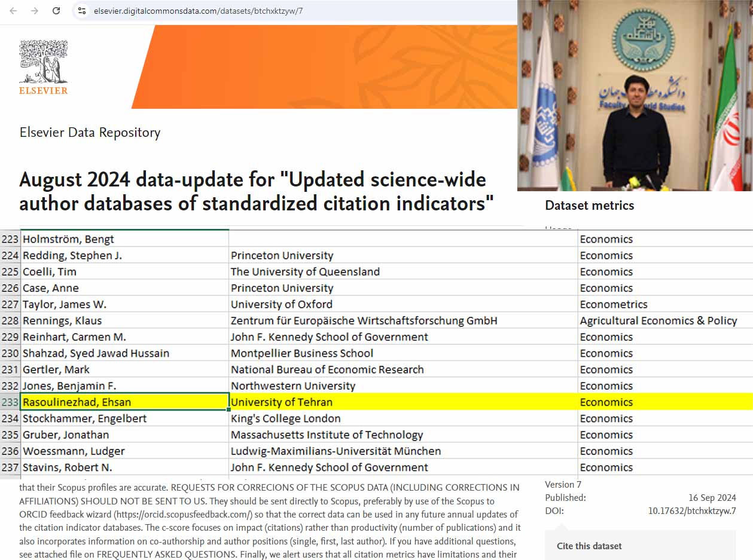
Task: Go back using the browser back arrow
Action: pos(13,11)
